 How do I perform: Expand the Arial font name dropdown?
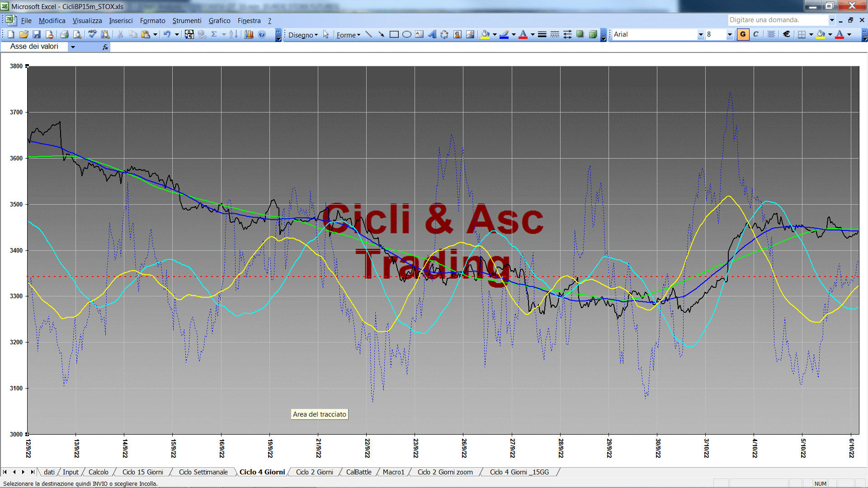(700, 34)
